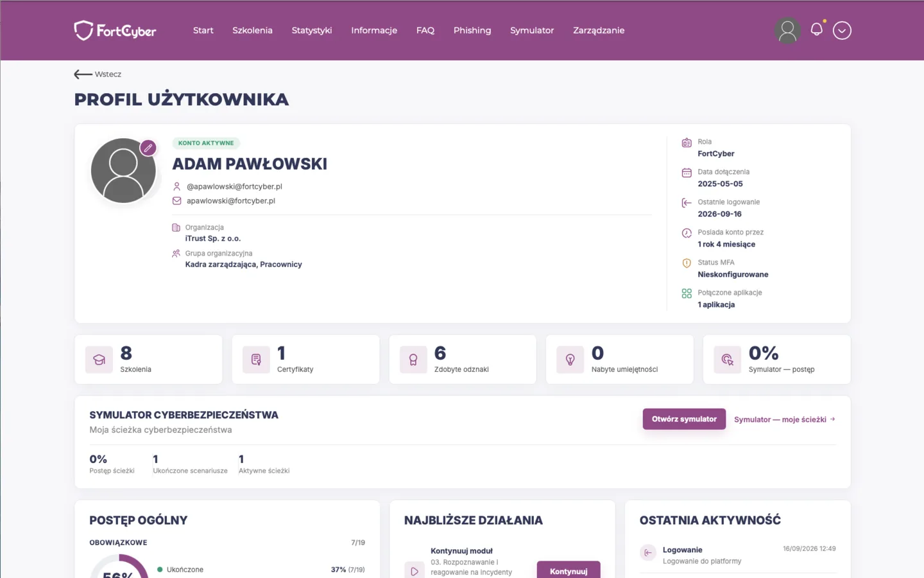924x578 pixels.
Task: Click the Nabyte umiejętności lightbulb icon
Action: point(570,360)
